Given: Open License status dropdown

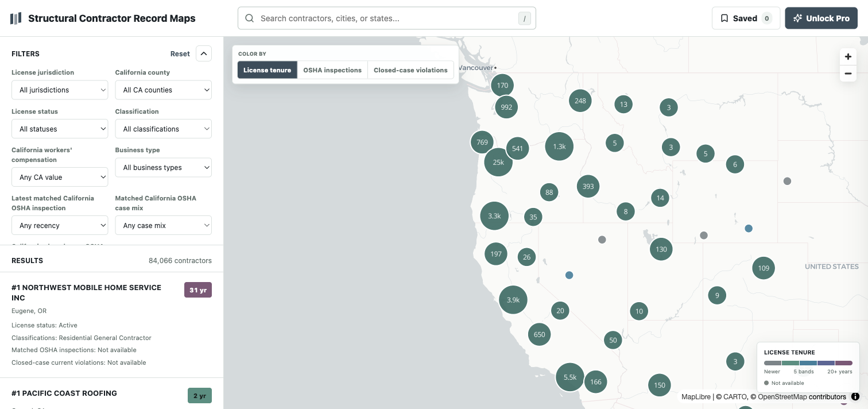Looking at the screenshot, I should (60, 129).
